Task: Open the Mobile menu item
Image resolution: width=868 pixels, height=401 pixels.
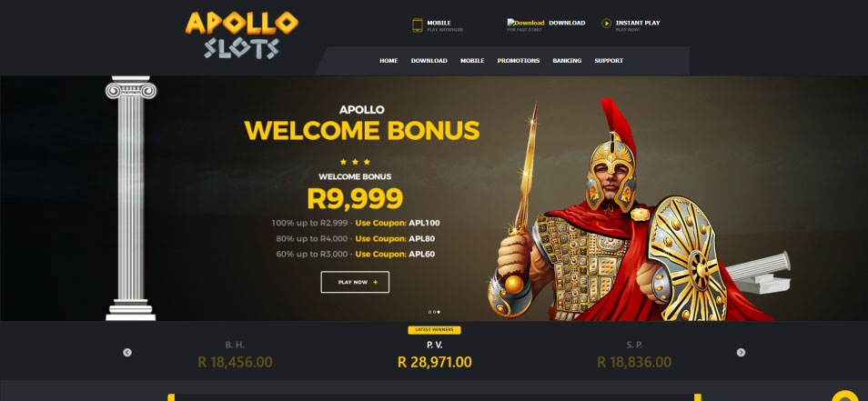Action: click(x=472, y=61)
